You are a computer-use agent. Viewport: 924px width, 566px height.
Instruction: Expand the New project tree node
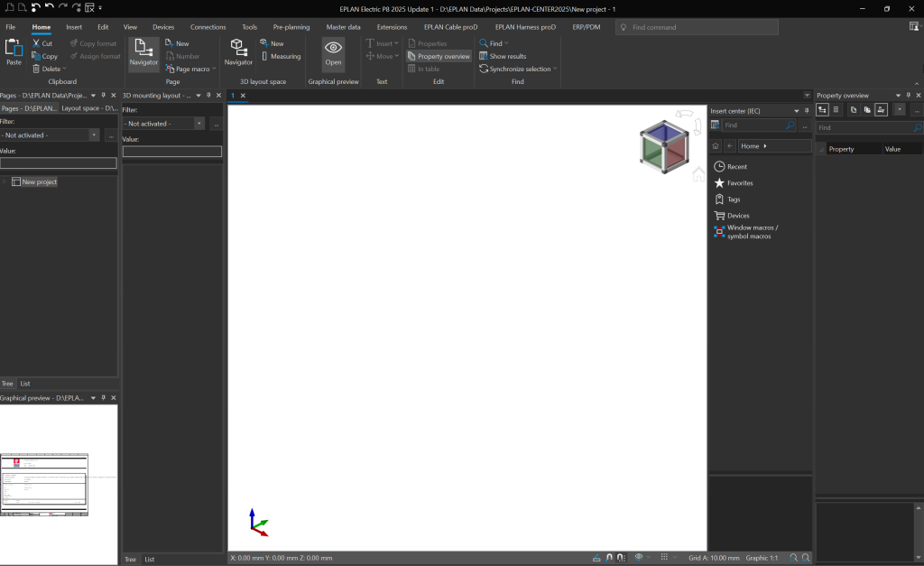[x=5, y=181]
